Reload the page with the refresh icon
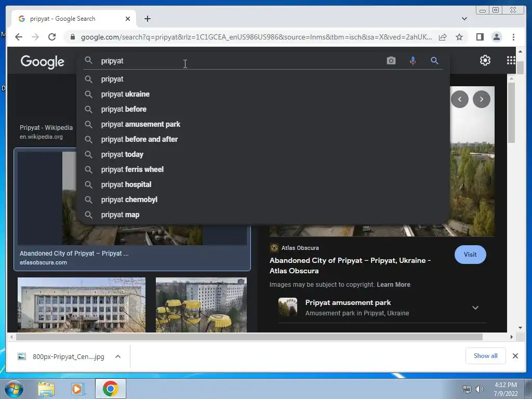This screenshot has height=399, width=532. pyautogui.click(x=52, y=37)
